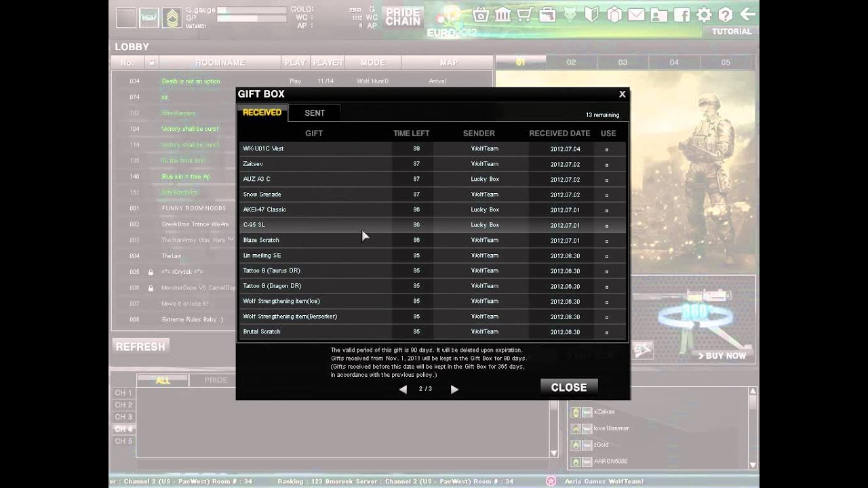
Task: Click chat box scroll down arrow
Action: [554, 453]
